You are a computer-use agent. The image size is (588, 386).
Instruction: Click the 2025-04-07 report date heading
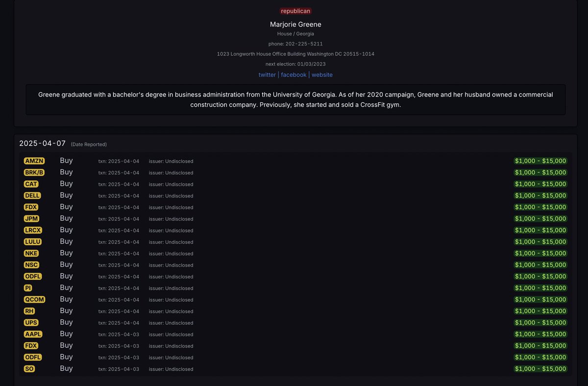pos(42,144)
